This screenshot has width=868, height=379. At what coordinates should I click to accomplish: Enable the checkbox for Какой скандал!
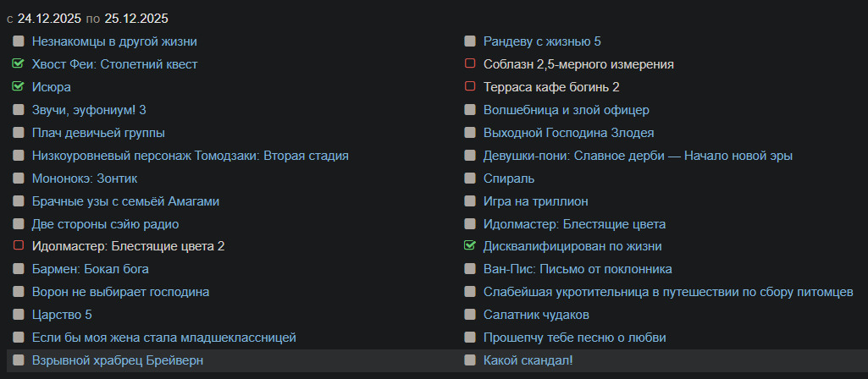pyautogui.click(x=470, y=360)
